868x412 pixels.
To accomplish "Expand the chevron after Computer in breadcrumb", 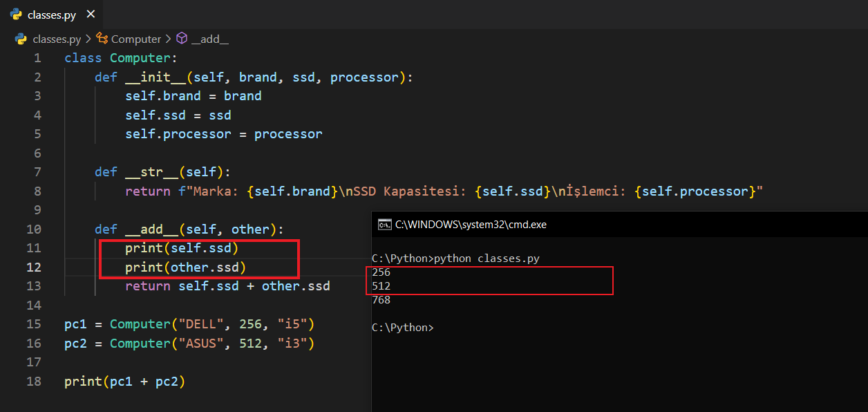I will pos(167,39).
